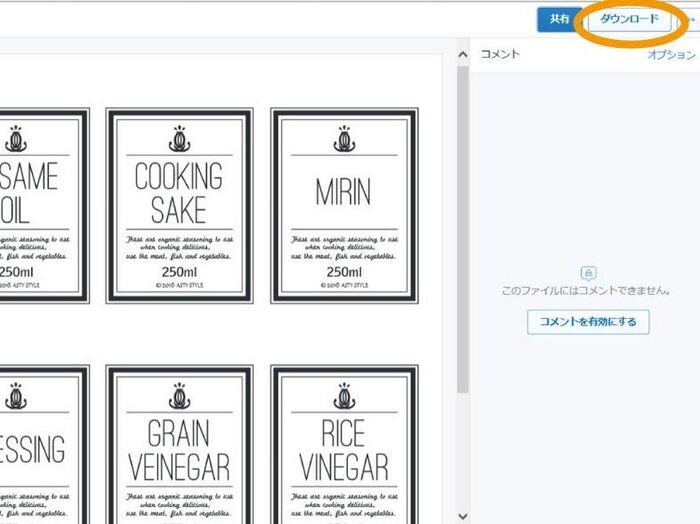Viewport: 700px width, 524px height.
Task: Select the Comments (コメント) panel header
Action: (x=500, y=55)
